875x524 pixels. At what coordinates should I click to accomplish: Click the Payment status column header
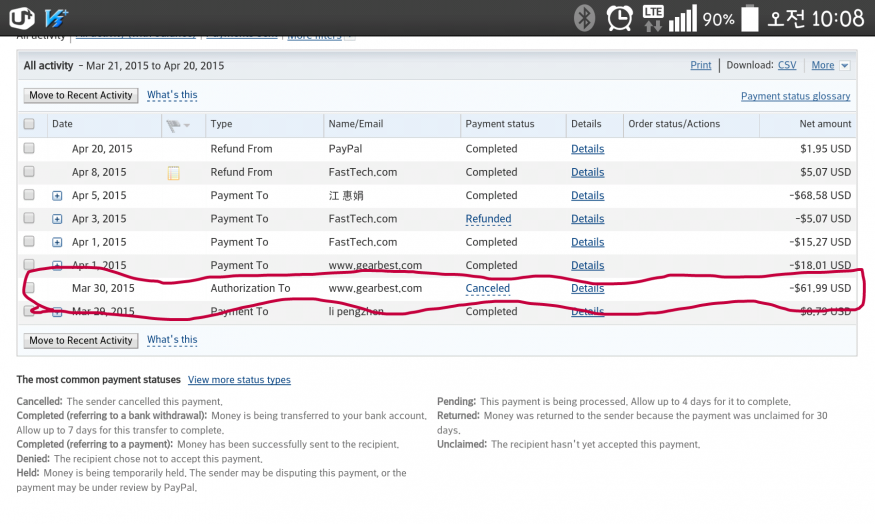pyautogui.click(x=499, y=124)
